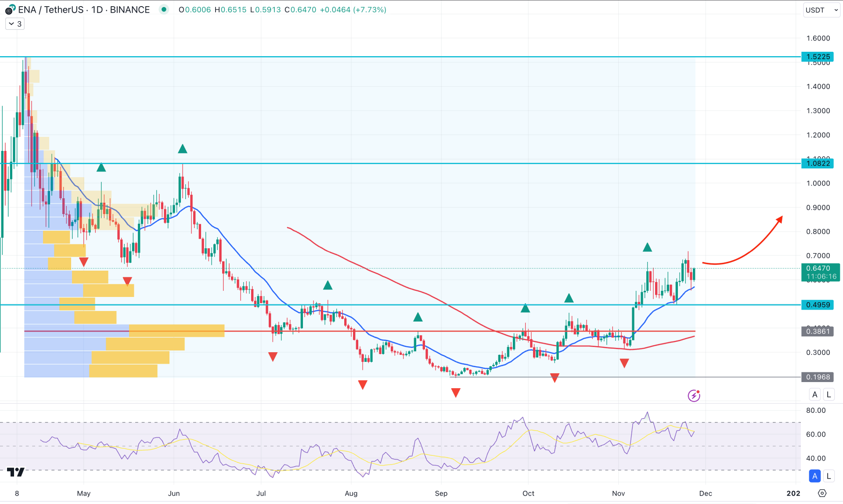Click the green market status dot
The image size is (843, 504).
164,9
